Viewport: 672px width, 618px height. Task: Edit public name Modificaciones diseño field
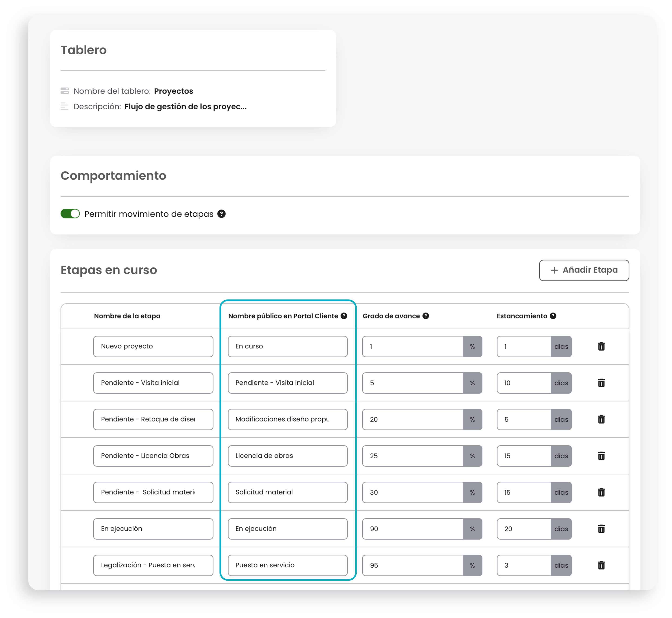click(288, 419)
